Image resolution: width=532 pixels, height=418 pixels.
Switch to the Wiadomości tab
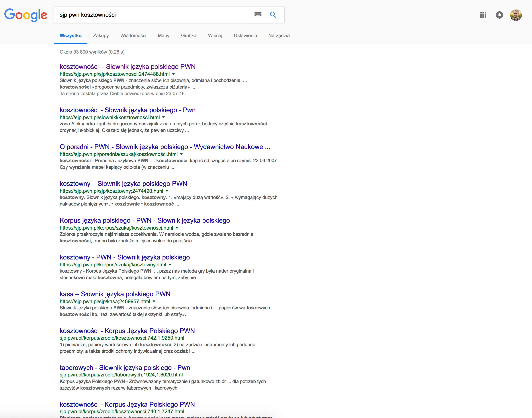coord(133,36)
